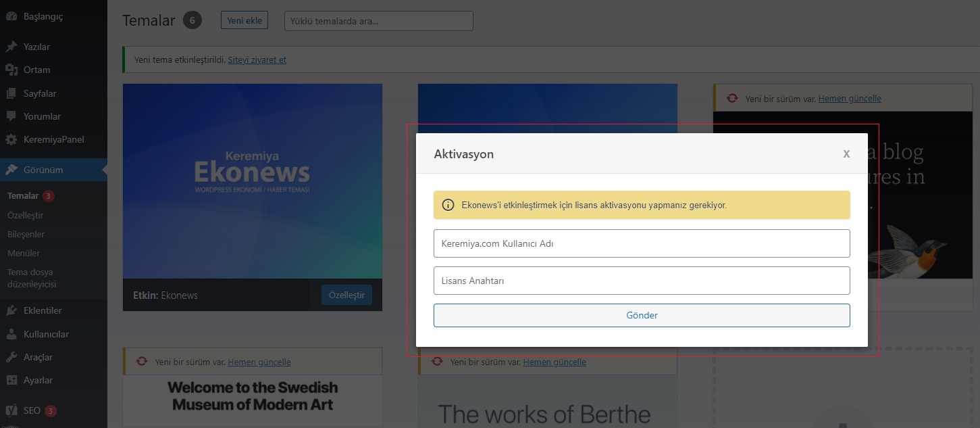Click the Yeni ekle button
Viewport: 980px width, 428px height.
[x=244, y=20]
